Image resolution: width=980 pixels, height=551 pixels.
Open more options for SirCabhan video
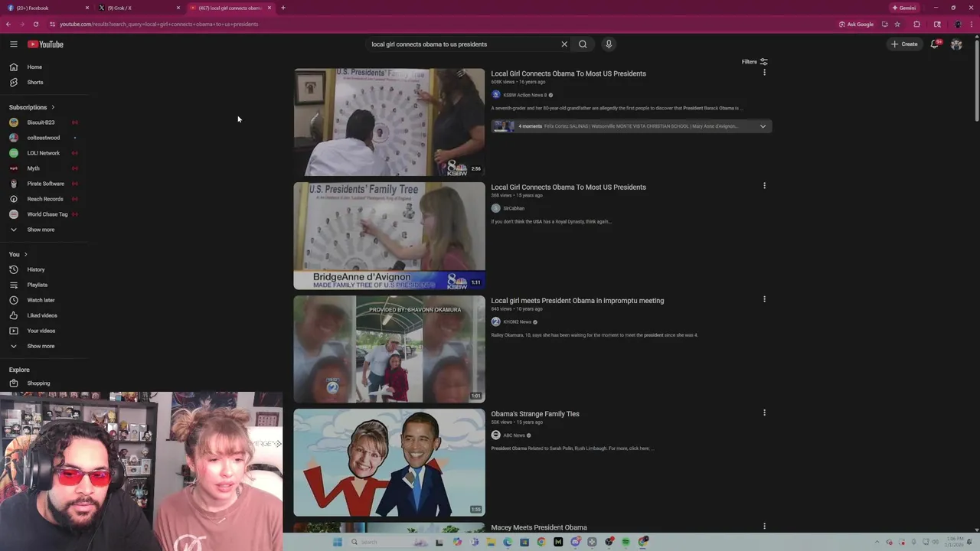pyautogui.click(x=764, y=186)
